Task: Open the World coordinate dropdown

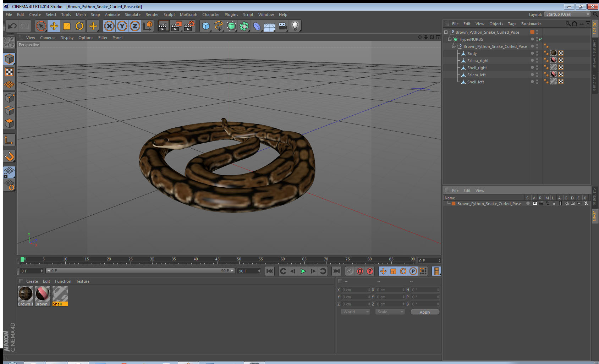Action: (355, 312)
